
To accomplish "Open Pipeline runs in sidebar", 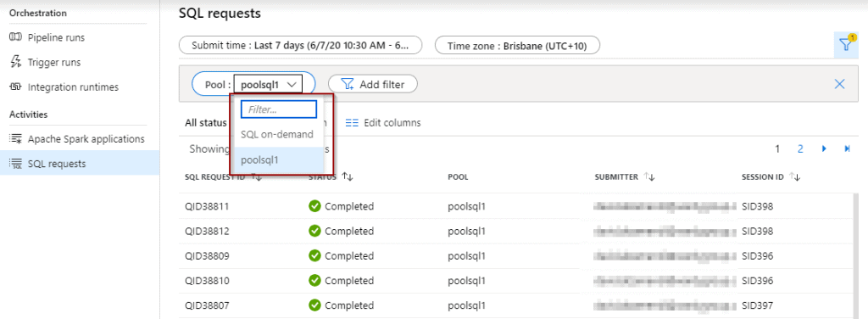I will click(x=47, y=37).
